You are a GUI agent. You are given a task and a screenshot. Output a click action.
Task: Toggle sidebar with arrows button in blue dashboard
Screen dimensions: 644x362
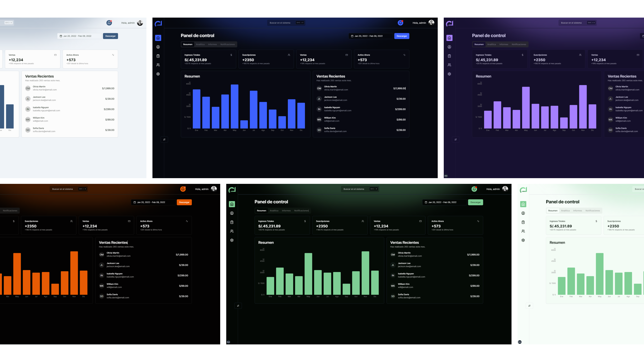(164, 140)
